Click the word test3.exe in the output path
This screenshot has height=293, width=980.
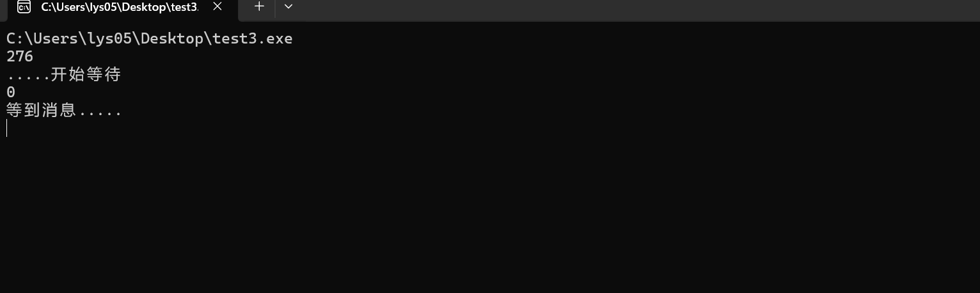pyautogui.click(x=253, y=38)
